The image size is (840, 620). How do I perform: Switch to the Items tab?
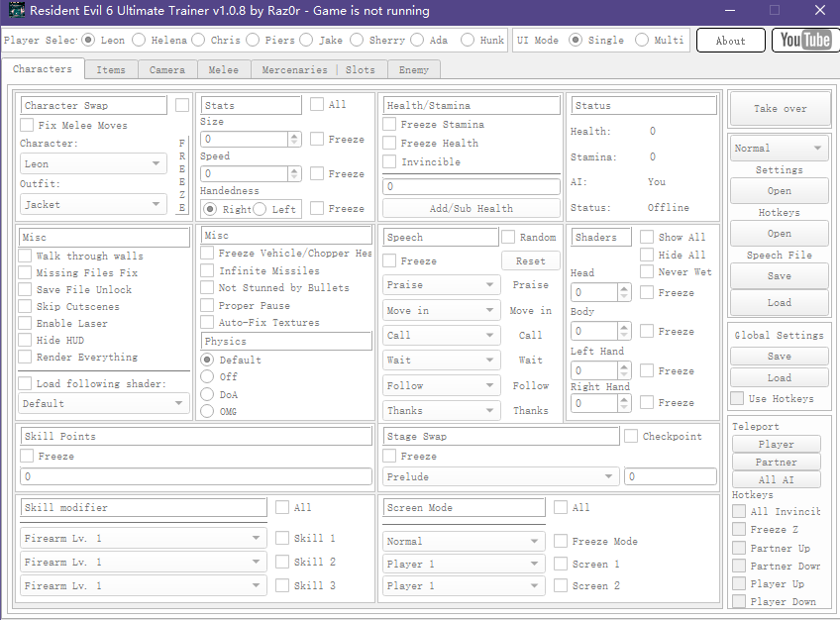[x=111, y=69]
